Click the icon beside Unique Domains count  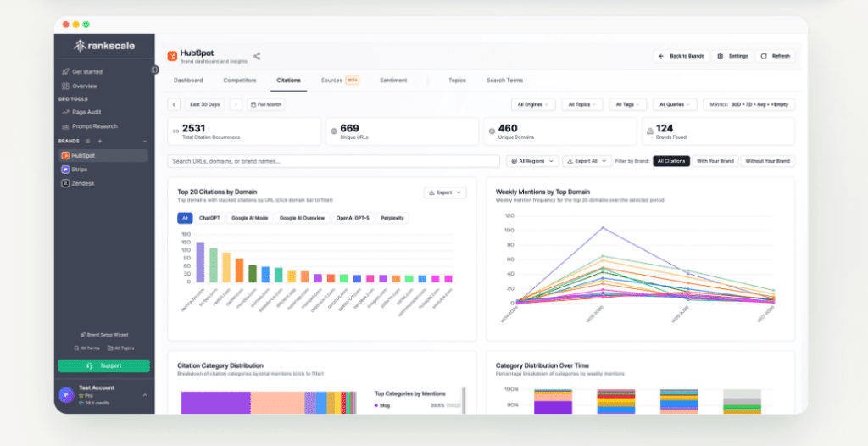pos(492,131)
